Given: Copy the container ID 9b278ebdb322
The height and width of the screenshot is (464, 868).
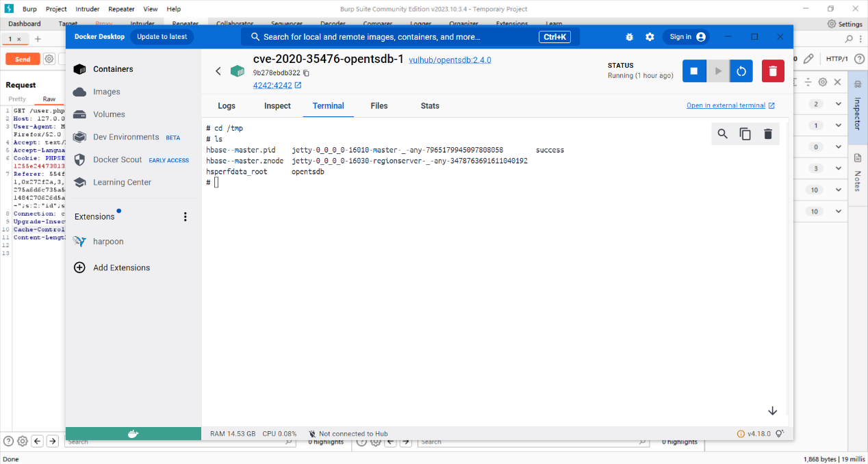Looking at the screenshot, I should [x=307, y=73].
